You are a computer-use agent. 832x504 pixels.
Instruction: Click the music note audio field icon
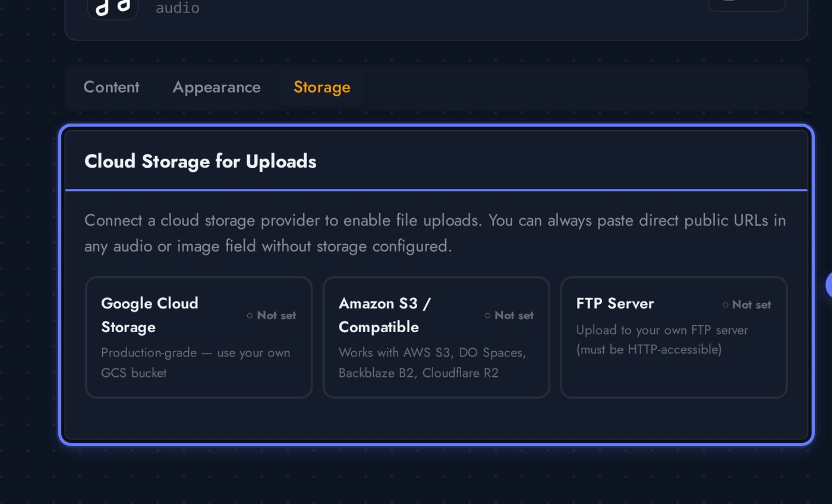[113, 6]
